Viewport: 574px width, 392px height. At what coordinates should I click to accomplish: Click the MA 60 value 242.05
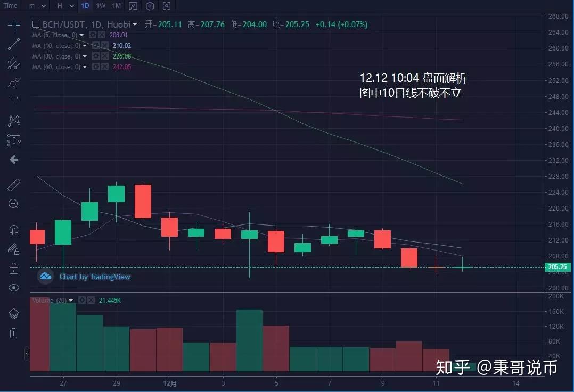[x=122, y=66]
